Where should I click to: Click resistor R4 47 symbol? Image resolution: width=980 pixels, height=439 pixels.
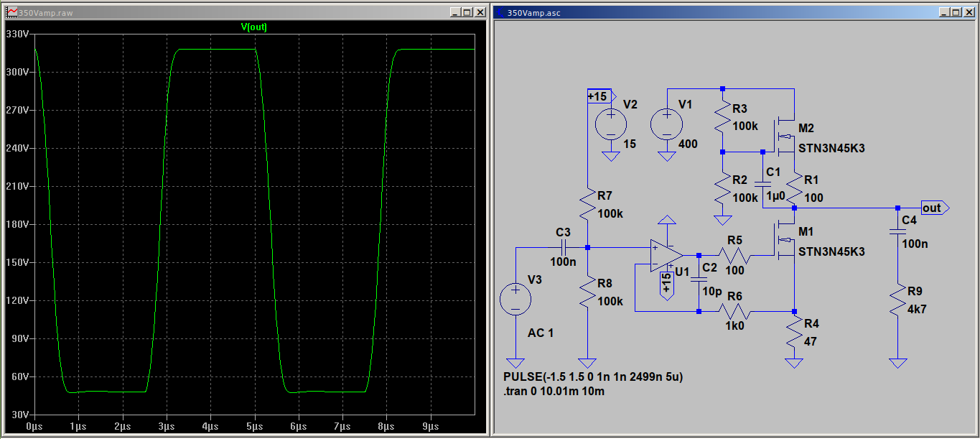tap(794, 333)
